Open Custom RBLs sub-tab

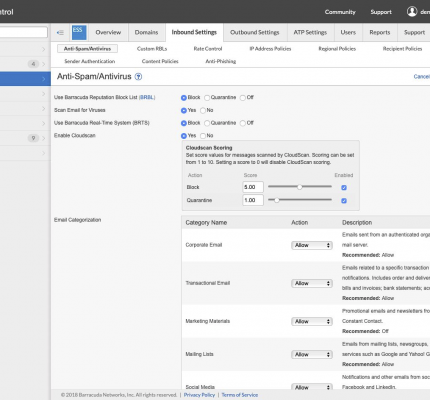point(152,49)
